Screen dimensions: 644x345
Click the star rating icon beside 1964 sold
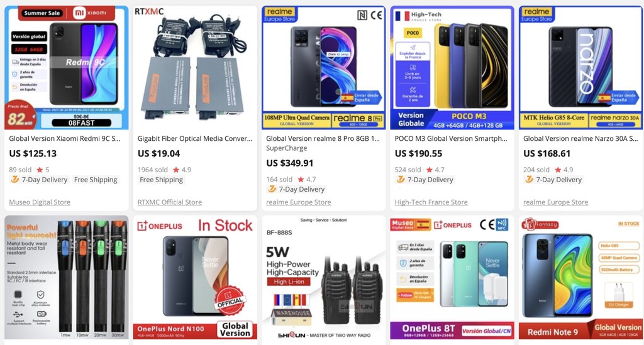(176, 170)
